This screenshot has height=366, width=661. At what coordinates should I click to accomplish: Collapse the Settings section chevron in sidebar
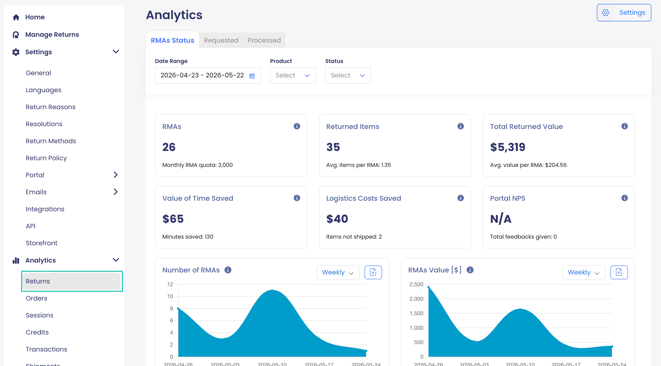coord(116,51)
